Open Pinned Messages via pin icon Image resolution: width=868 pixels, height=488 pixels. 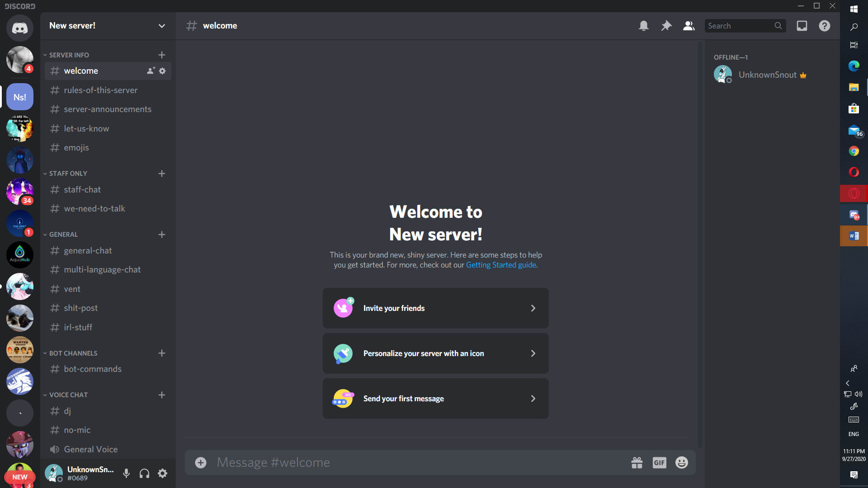click(x=666, y=26)
